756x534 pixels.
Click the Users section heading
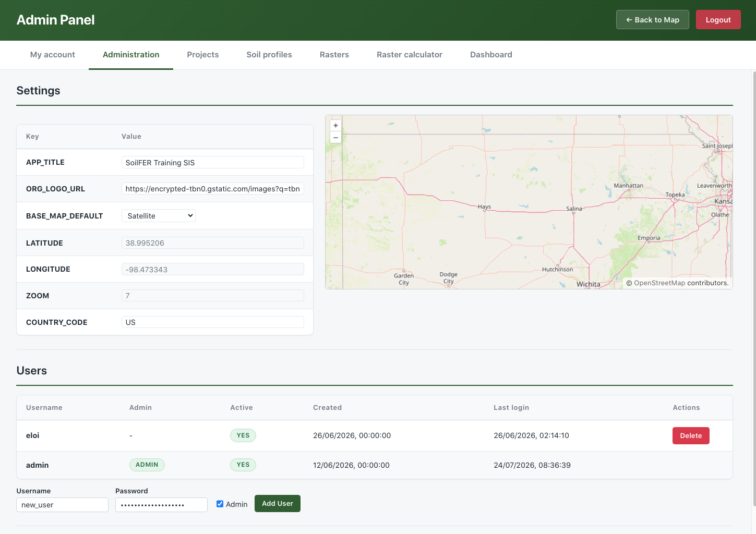coord(32,371)
